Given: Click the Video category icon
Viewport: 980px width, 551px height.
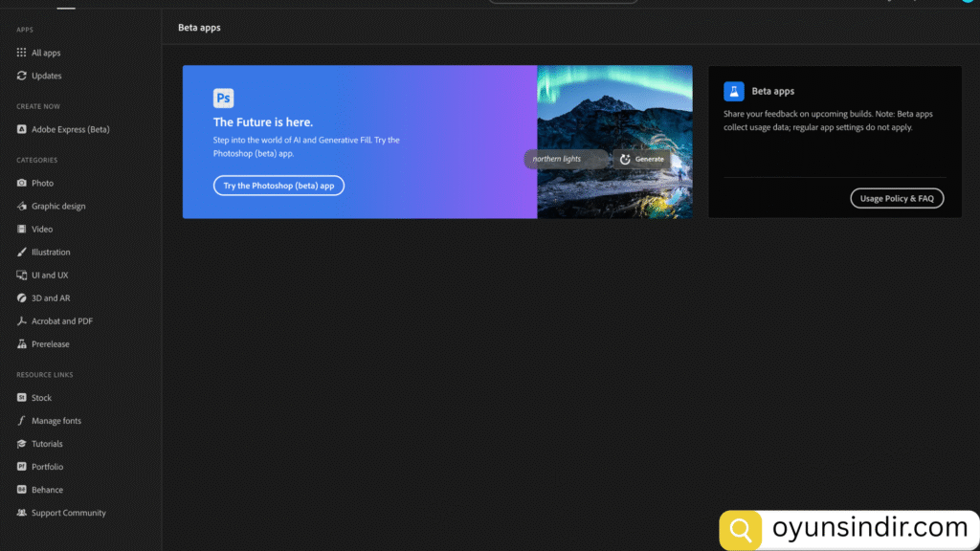Looking at the screenshot, I should click(x=22, y=229).
